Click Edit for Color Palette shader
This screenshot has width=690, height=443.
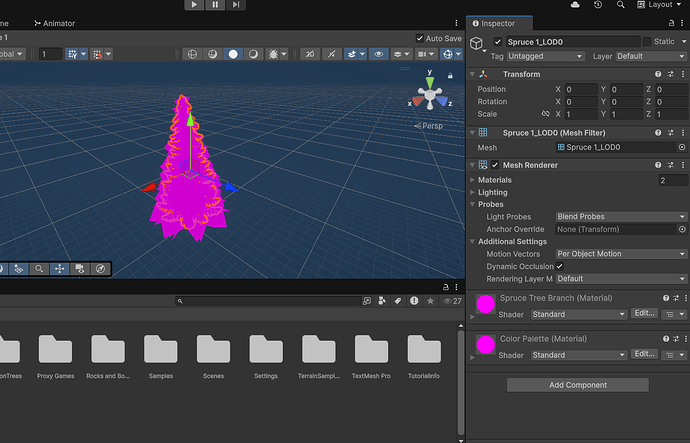point(645,354)
